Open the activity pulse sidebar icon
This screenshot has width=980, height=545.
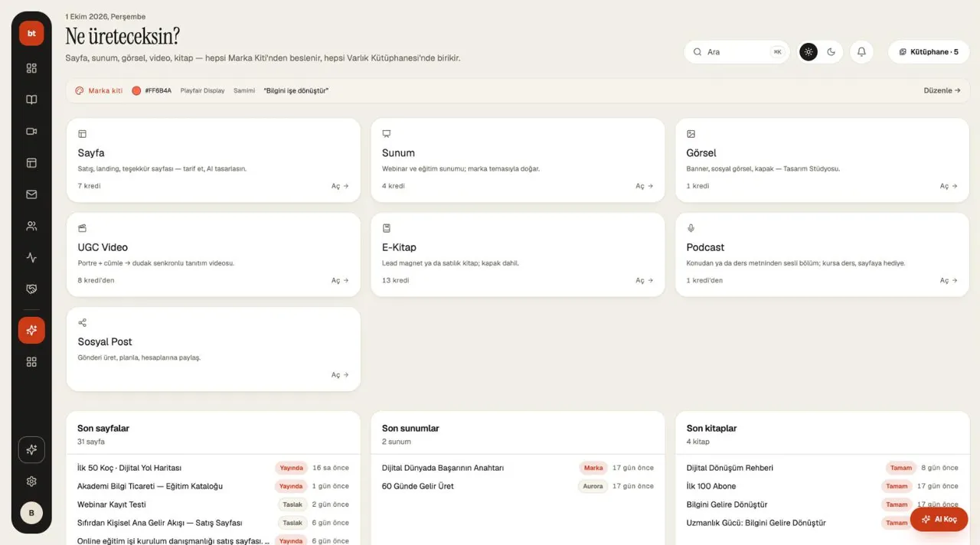(31, 258)
